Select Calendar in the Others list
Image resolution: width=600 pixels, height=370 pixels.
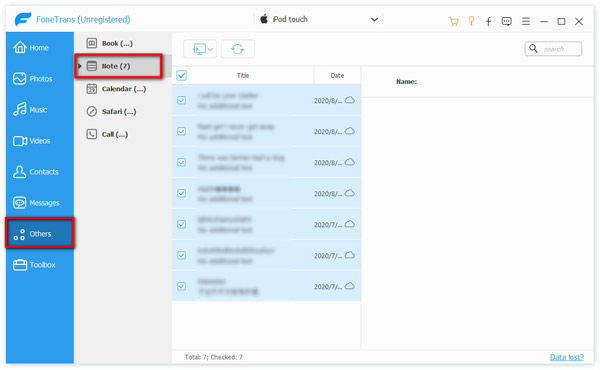116,89
